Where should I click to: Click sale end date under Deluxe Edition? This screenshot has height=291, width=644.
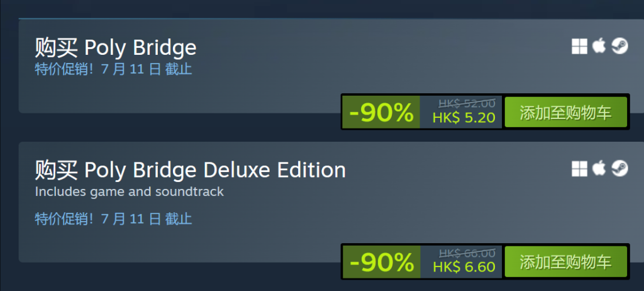113,219
